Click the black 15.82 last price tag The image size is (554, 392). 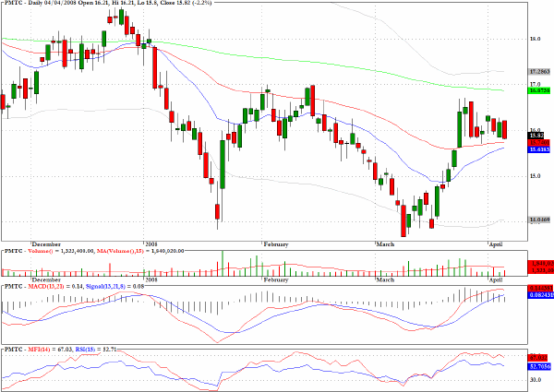536,136
